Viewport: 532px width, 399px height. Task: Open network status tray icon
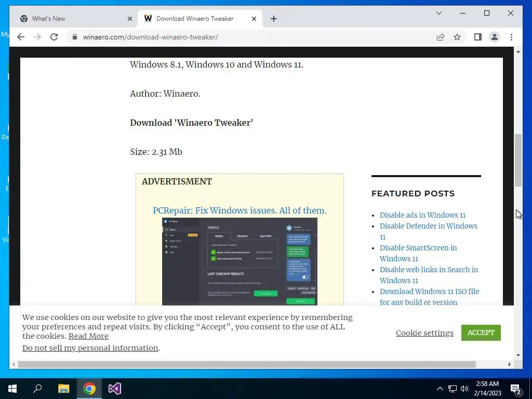tap(453, 389)
